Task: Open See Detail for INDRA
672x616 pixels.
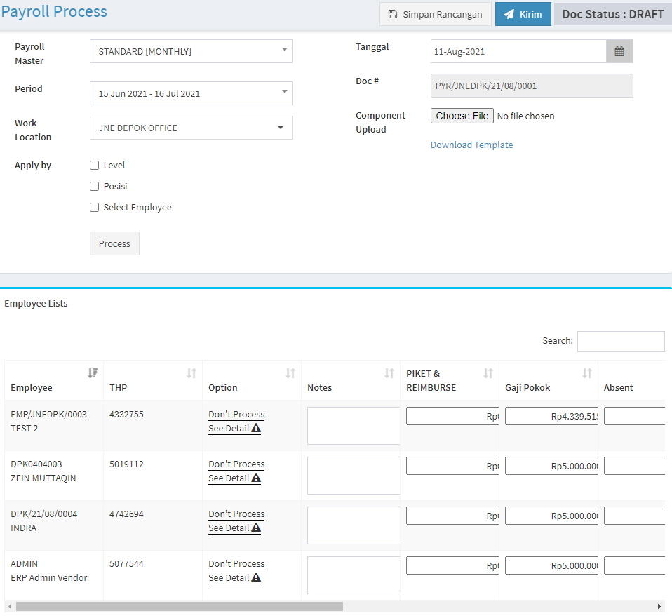Action: 229,528
